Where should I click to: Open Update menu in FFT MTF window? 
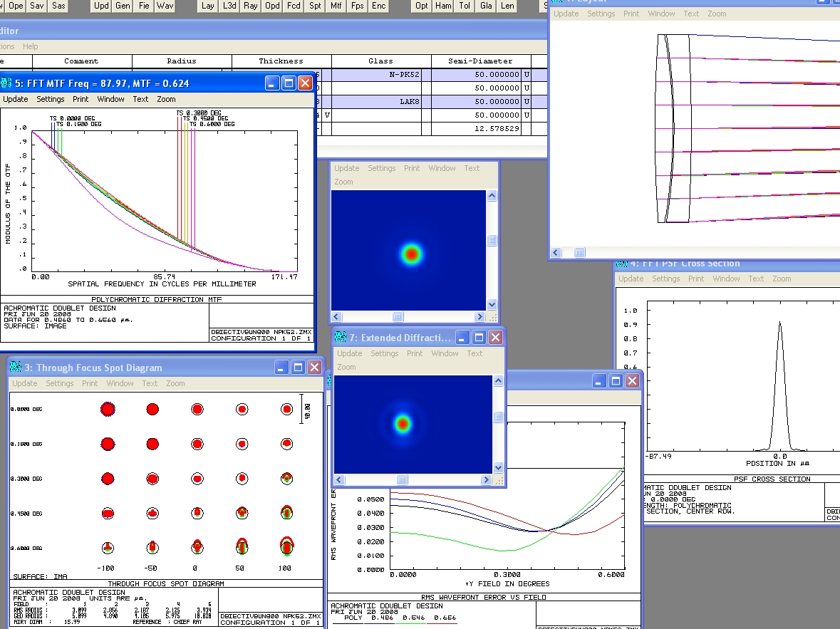[16, 99]
